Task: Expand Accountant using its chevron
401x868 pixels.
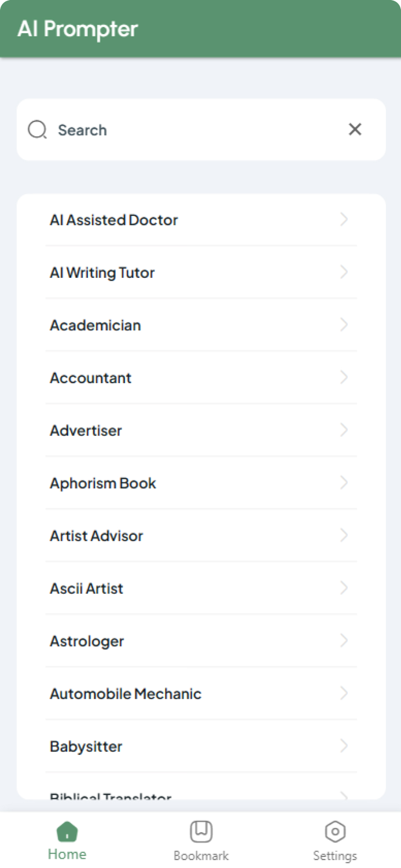Action: pyautogui.click(x=344, y=378)
